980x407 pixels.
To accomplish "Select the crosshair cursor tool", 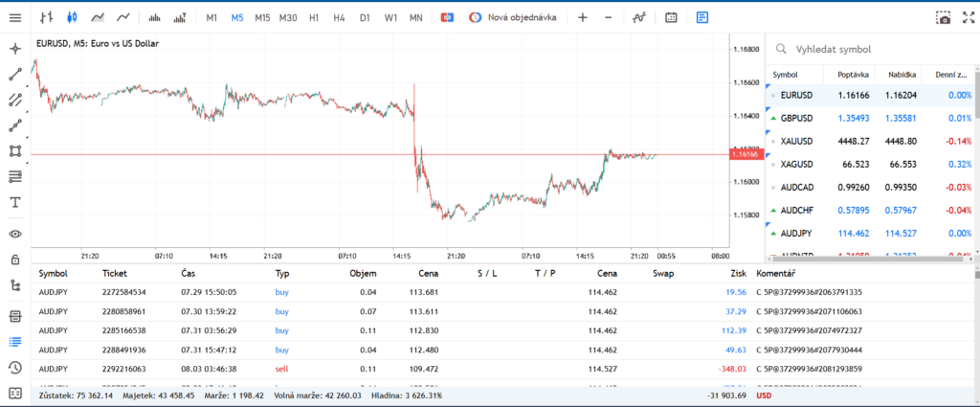I will coord(15,49).
